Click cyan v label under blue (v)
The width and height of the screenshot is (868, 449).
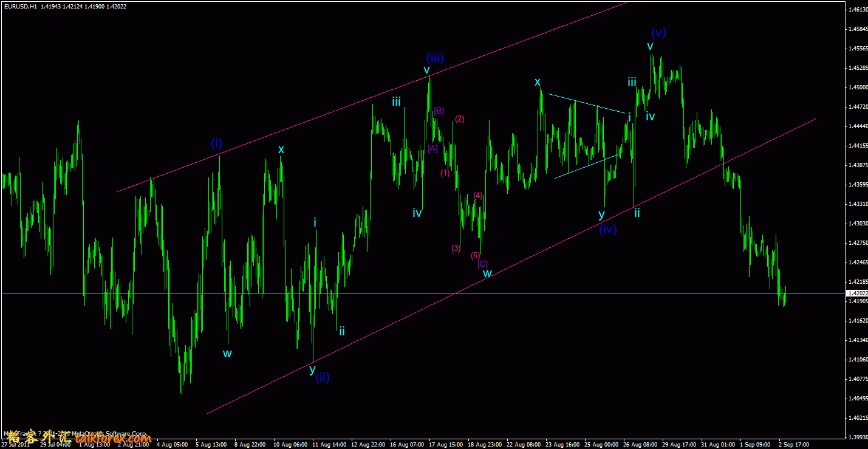click(650, 47)
